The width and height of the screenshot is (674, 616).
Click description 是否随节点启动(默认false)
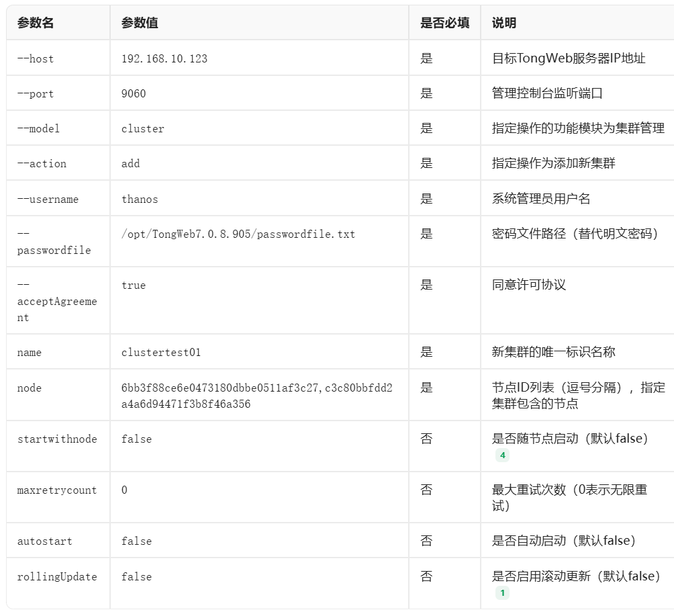[x=570, y=439]
